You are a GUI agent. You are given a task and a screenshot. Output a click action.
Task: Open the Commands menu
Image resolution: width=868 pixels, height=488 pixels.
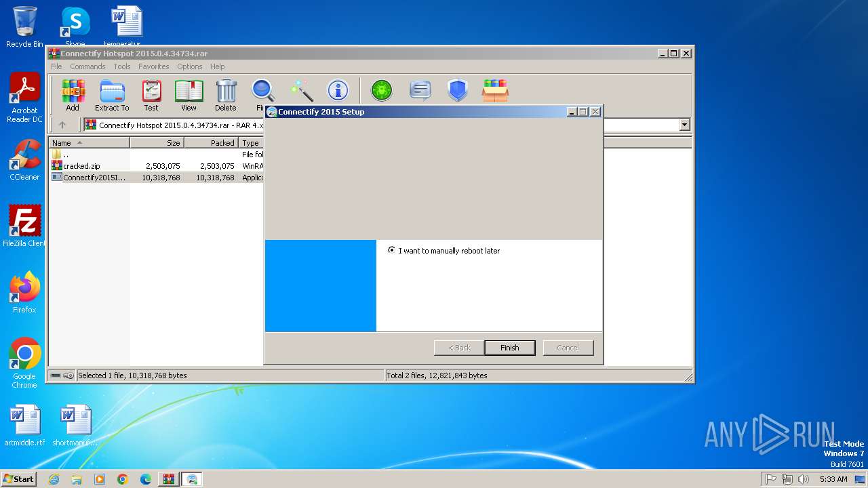87,66
